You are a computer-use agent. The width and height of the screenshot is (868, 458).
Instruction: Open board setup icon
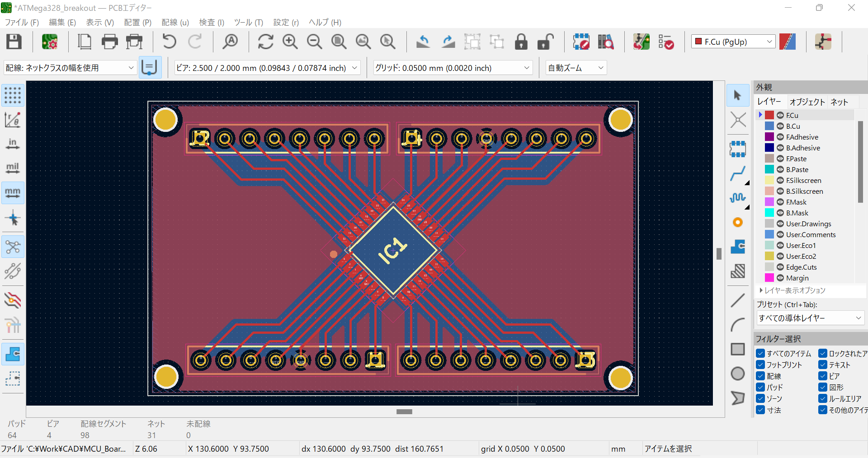(50, 42)
